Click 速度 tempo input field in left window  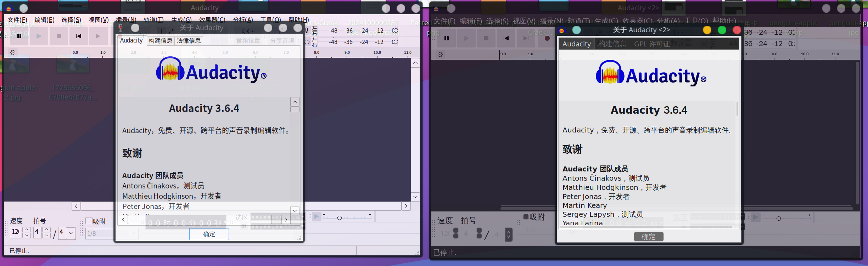16,232
